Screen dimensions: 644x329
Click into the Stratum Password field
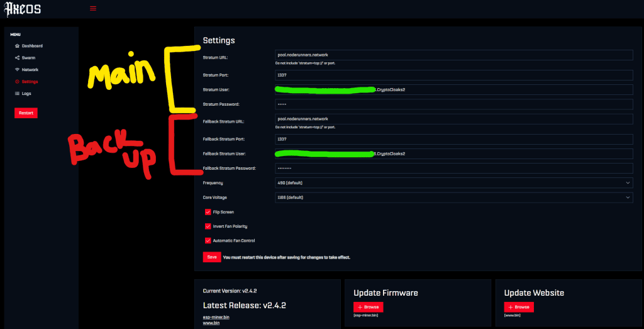454,104
